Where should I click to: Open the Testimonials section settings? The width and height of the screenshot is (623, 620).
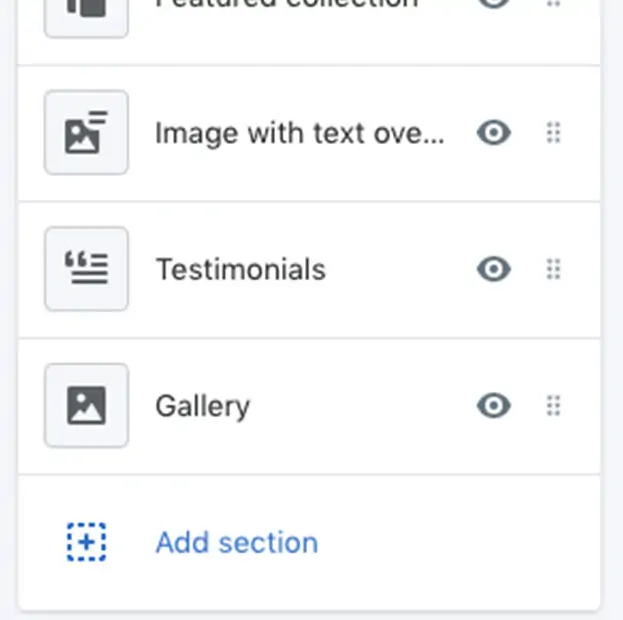click(x=241, y=269)
